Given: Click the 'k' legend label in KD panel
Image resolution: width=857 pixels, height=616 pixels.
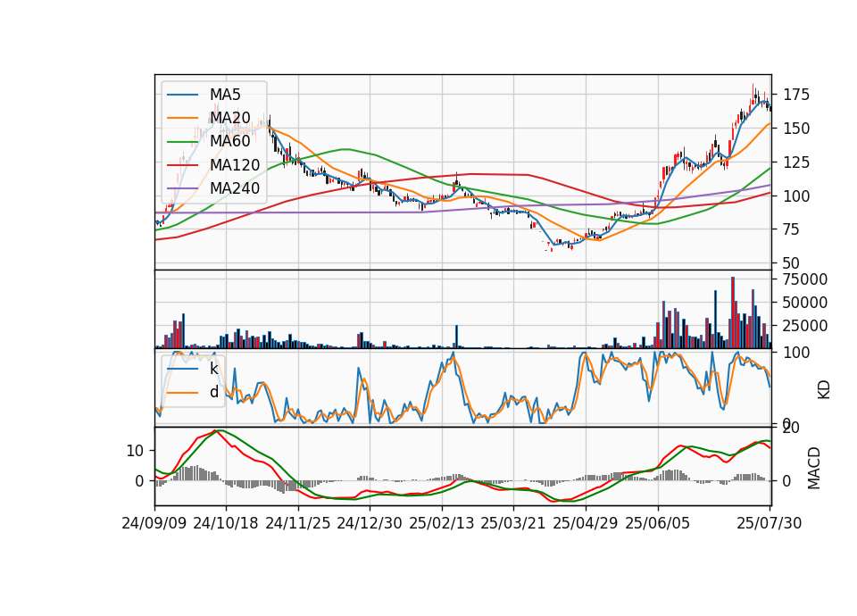Looking at the screenshot, I should coord(213,369).
